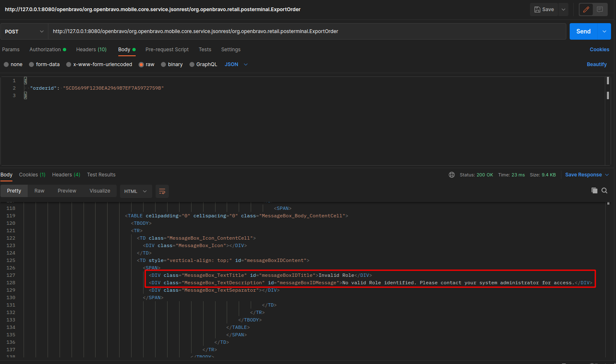Switch to the Headers (10) tab

coord(91,50)
